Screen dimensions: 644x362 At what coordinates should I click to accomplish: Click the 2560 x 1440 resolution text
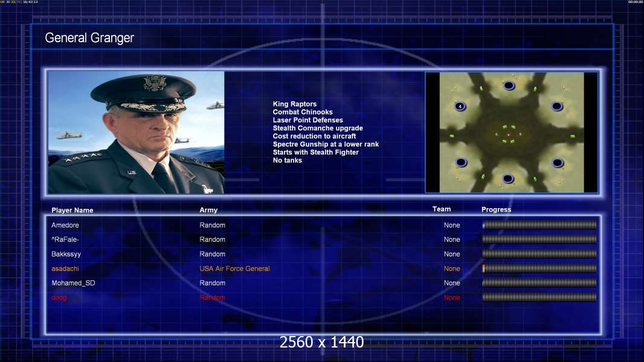click(x=321, y=342)
